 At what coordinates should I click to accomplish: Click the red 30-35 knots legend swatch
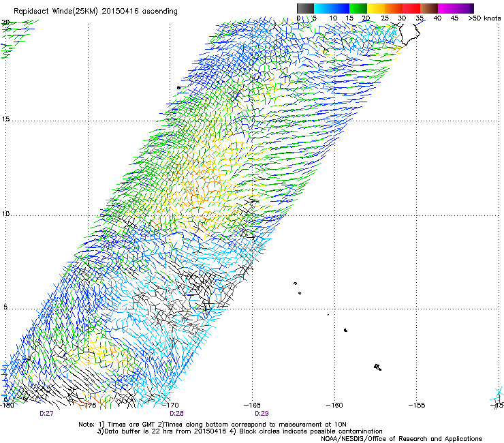point(411,8)
